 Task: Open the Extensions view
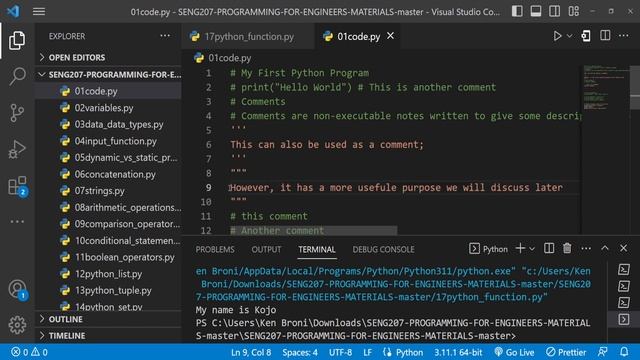coord(18,186)
